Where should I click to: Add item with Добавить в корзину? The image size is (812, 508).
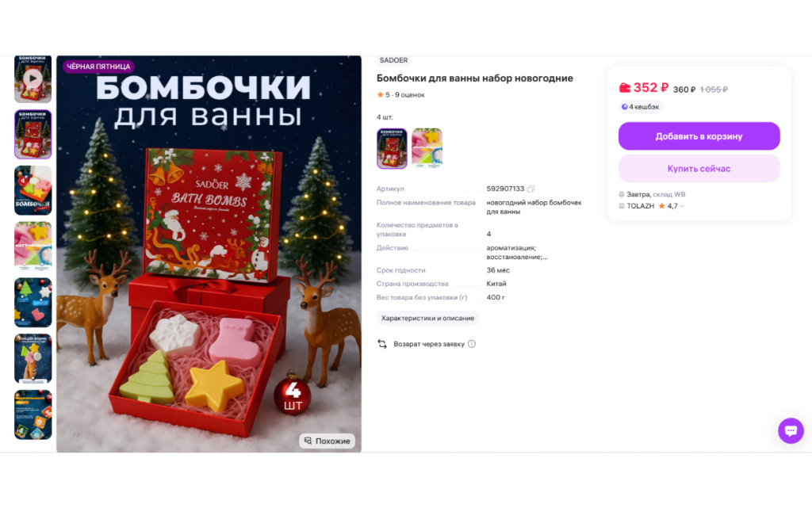(699, 136)
